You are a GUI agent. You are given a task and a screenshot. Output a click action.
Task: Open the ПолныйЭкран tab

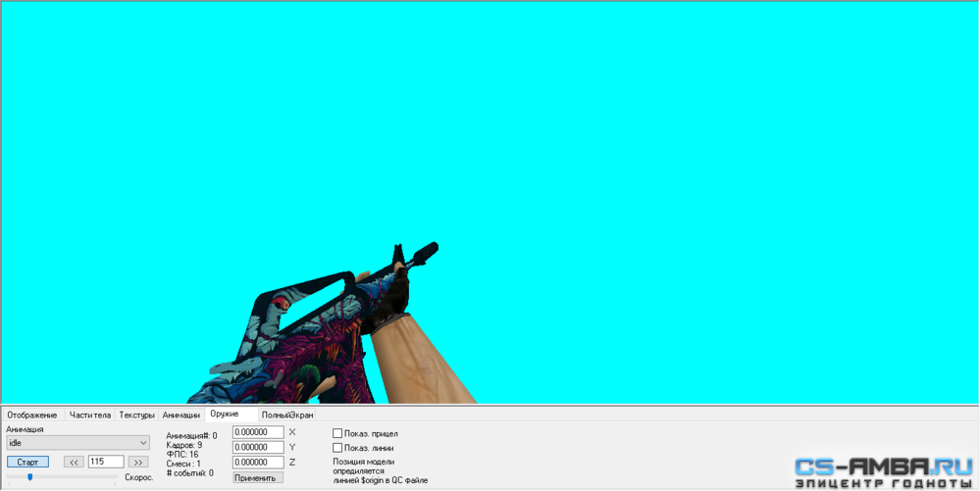pyautogui.click(x=287, y=415)
